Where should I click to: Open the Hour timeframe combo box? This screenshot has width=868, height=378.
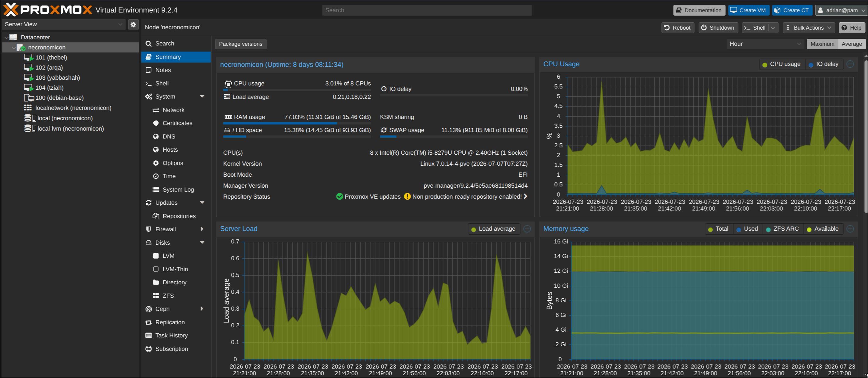coord(765,44)
